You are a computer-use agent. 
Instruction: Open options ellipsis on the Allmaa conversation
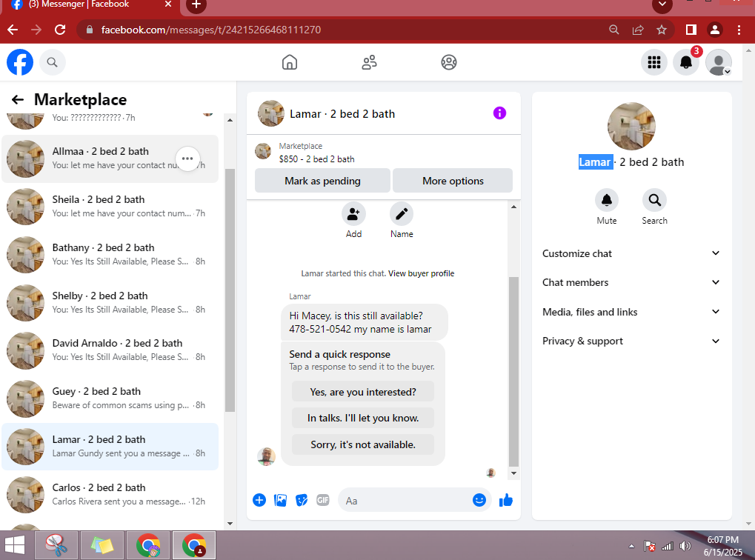coord(187,159)
